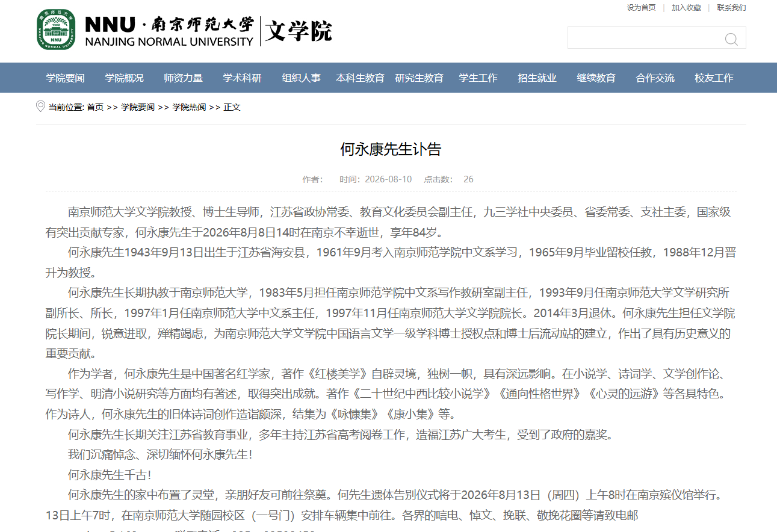Open the 学生工作 nav menu

tap(478, 78)
